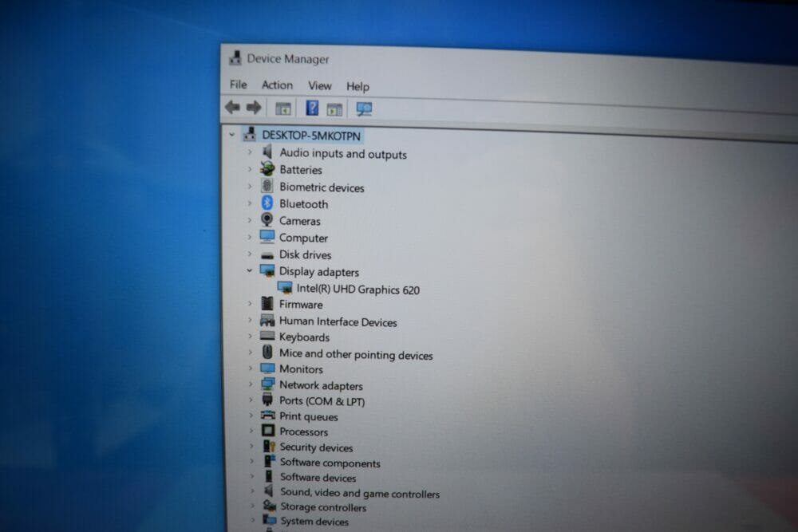Expand the Processors category
This screenshot has width=798, height=532.
[251, 430]
